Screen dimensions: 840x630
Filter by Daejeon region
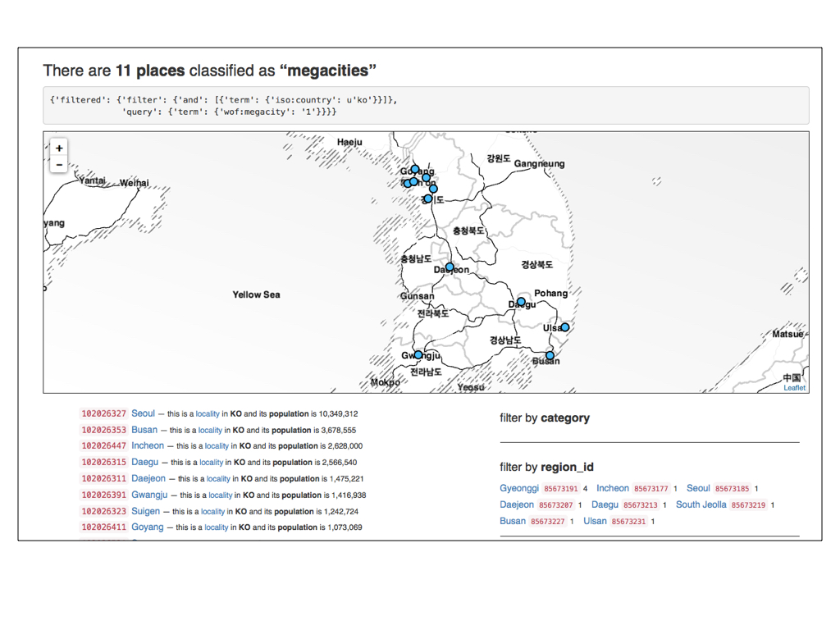tap(517, 504)
